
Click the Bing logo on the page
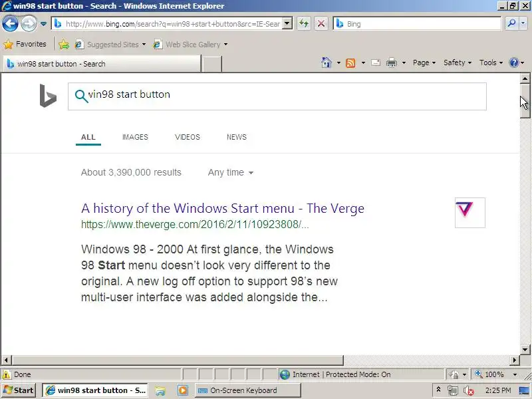point(48,96)
